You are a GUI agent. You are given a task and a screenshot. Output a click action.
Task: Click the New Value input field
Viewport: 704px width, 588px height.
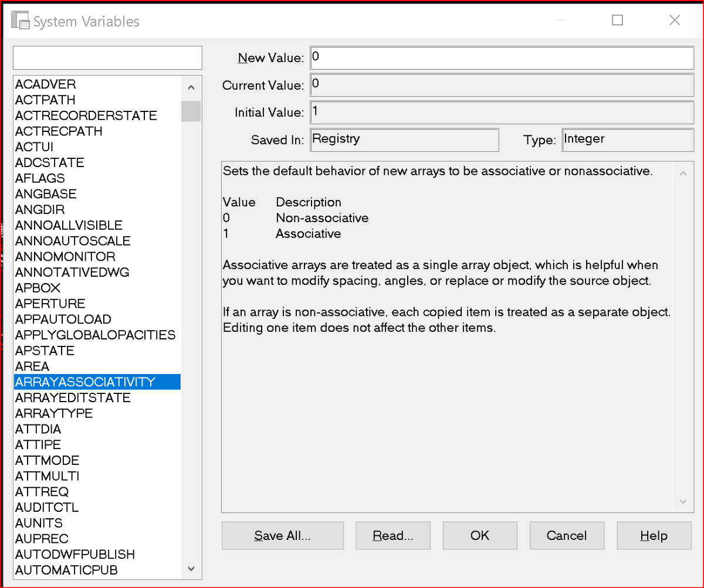tap(502, 57)
